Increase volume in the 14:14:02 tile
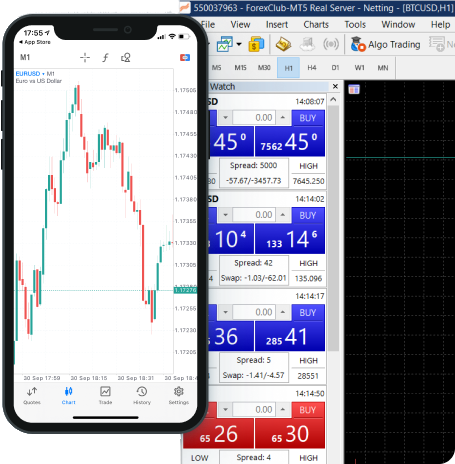This screenshot has height=464, width=455. pyautogui.click(x=283, y=215)
